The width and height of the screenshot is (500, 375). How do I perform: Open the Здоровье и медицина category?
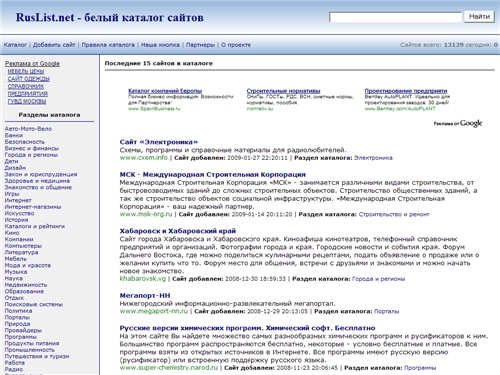pos(37,181)
